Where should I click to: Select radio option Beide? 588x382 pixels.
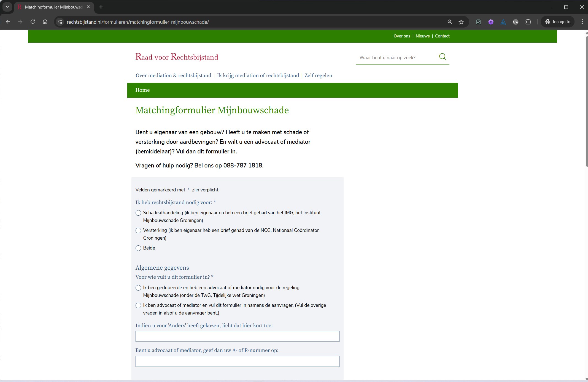(x=138, y=248)
